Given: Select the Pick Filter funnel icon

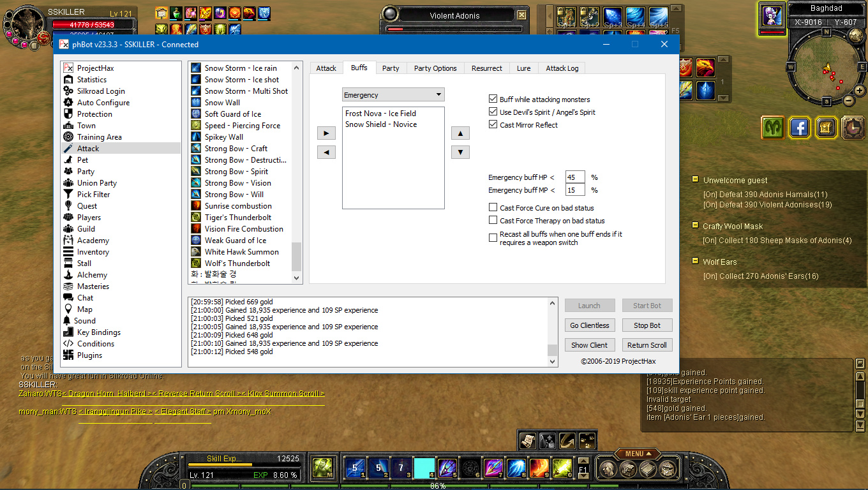Looking at the screenshot, I should tap(69, 195).
